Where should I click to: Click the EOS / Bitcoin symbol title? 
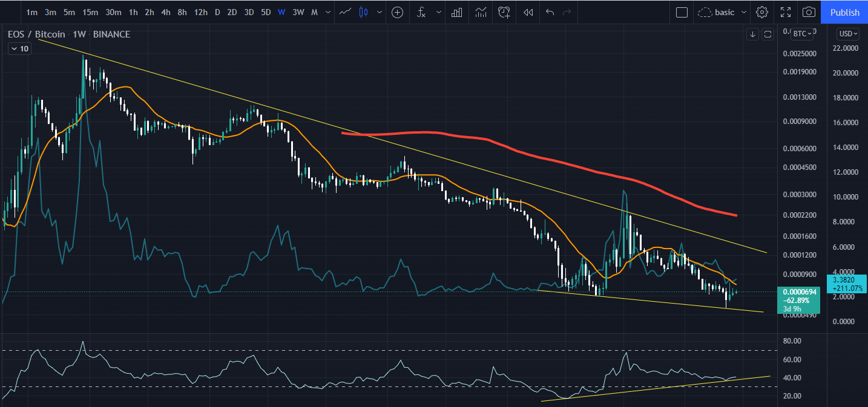click(x=36, y=34)
